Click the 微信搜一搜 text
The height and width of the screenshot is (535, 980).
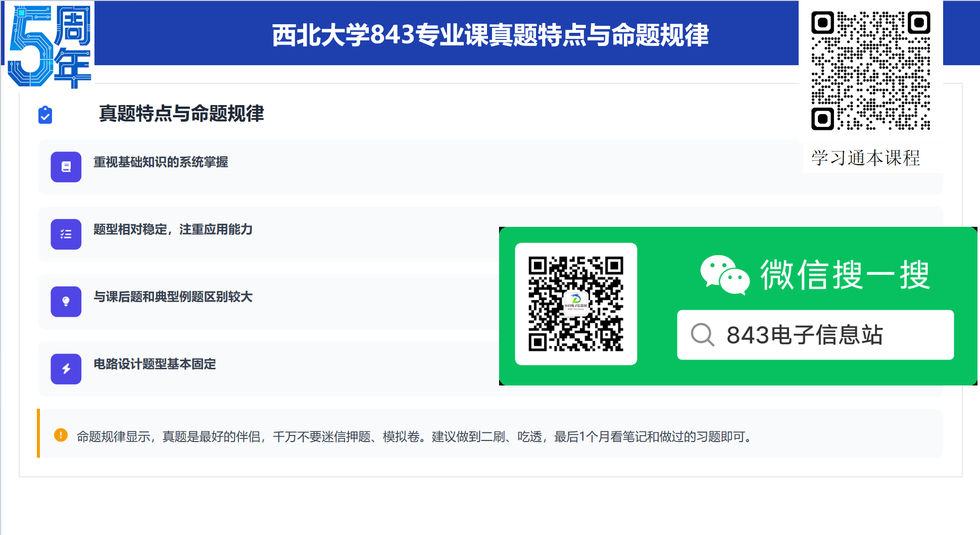845,275
